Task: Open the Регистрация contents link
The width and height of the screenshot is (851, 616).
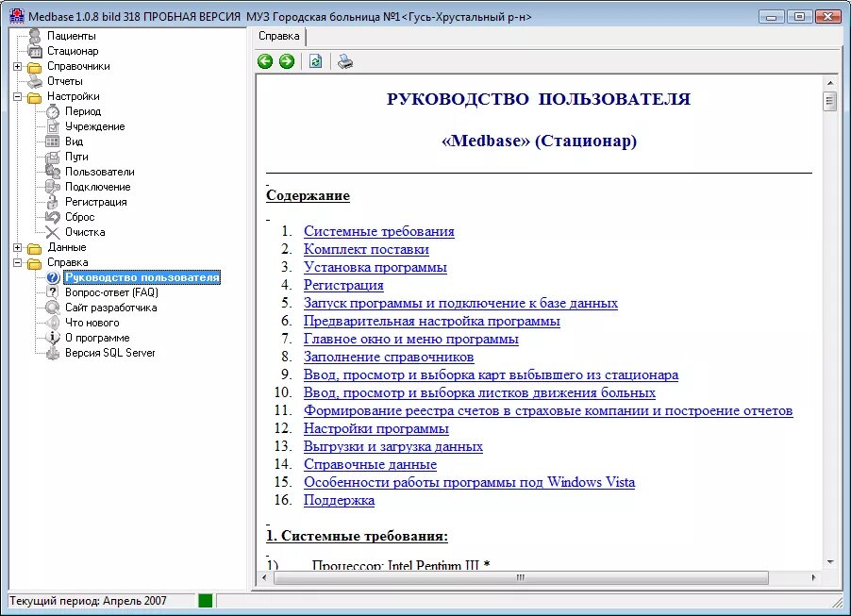Action: click(343, 285)
